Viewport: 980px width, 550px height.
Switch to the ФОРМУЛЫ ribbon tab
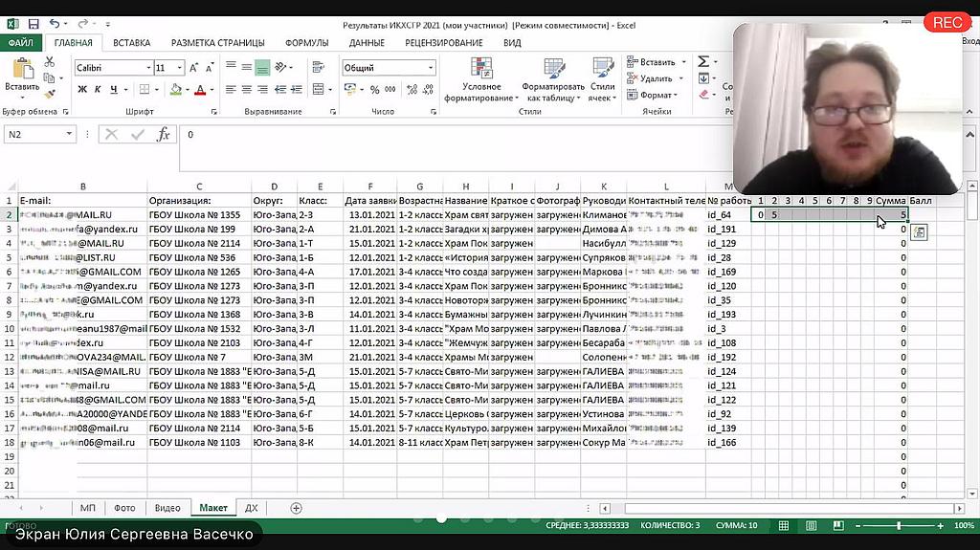[306, 43]
